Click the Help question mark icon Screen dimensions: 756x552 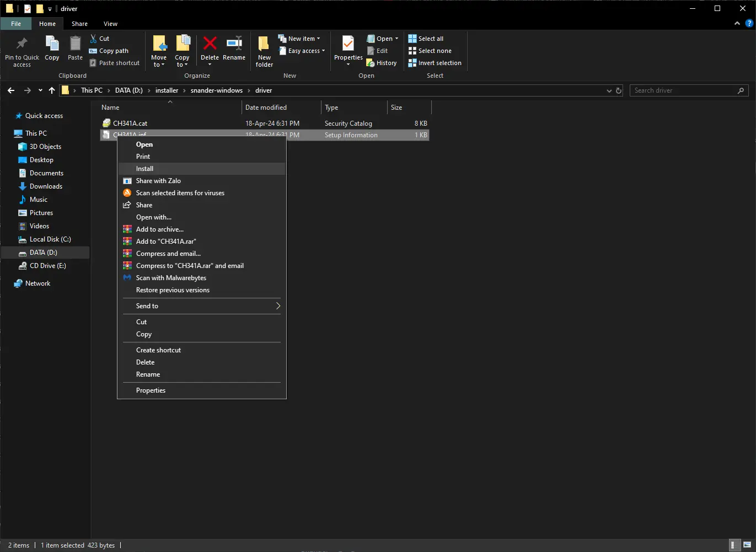tap(749, 24)
